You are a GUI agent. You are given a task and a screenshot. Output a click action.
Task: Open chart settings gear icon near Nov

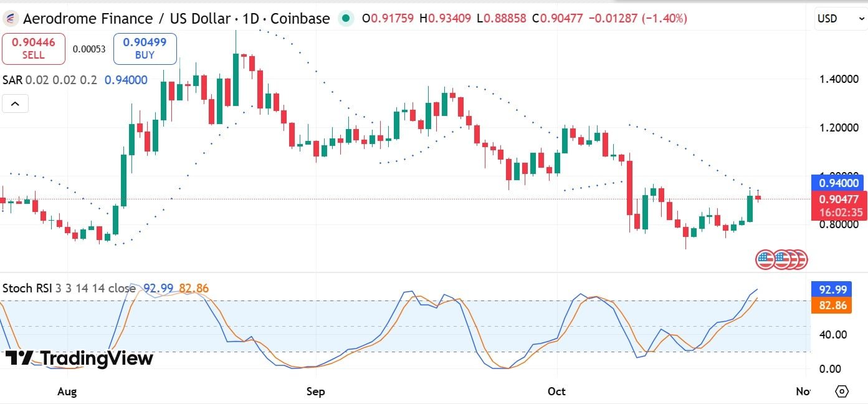pyautogui.click(x=842, y=392)
